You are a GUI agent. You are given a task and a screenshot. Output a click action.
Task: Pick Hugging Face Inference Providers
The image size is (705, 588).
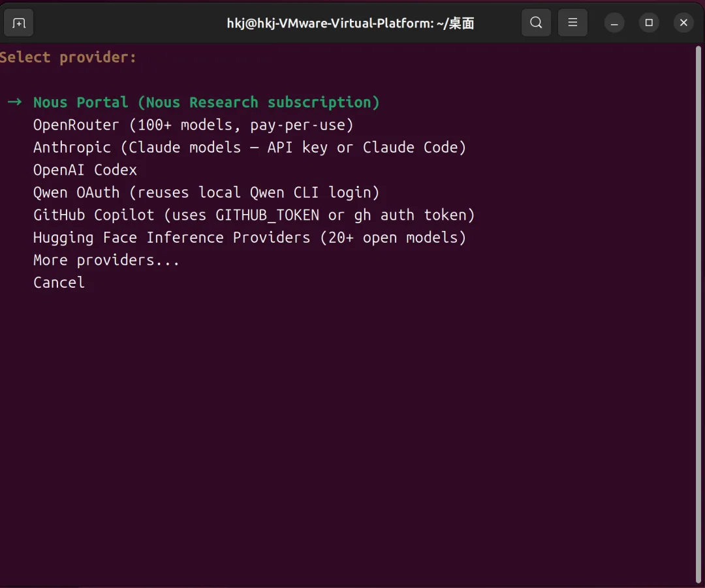point(249,238)
